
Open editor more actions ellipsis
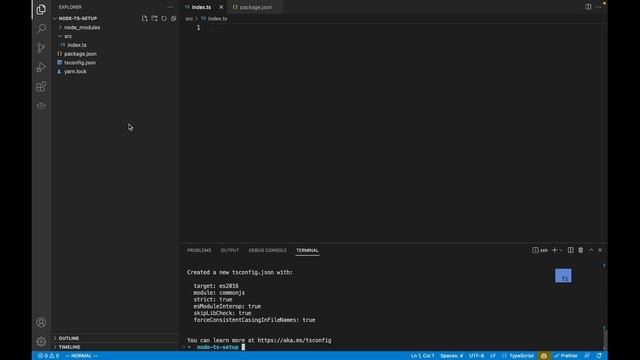coord(598,7)
